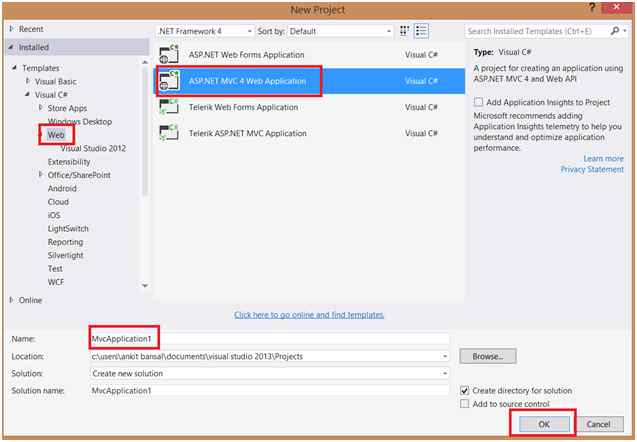This screenshot has width=637, height=442.
Task: Click the search magnifier icon
Action: (x=615, y=31)
